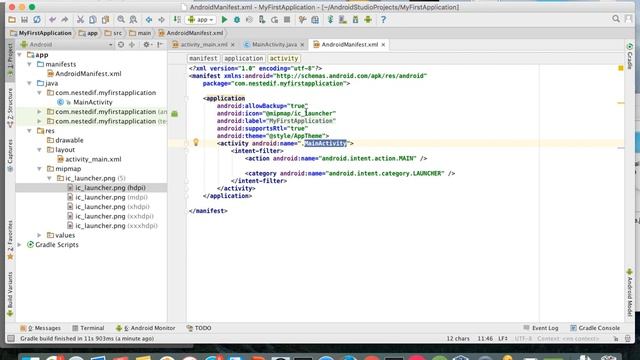The image size is (640, 360).
Task: Open the Gradle side panel
Action: [629, 56]
